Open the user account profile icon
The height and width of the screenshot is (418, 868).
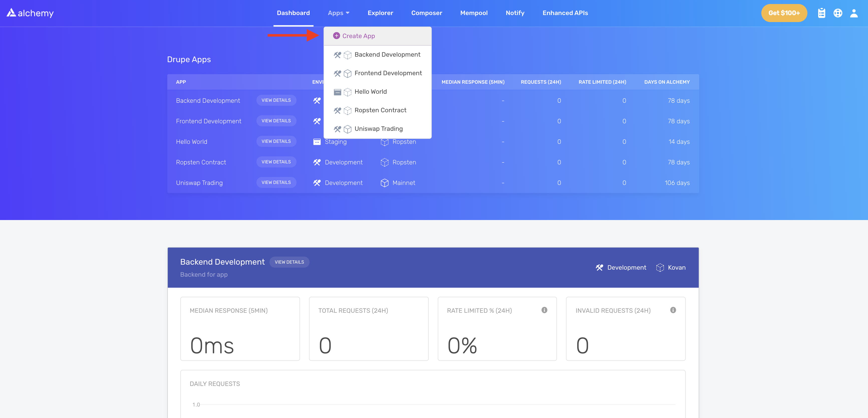(x=854, y=13)
